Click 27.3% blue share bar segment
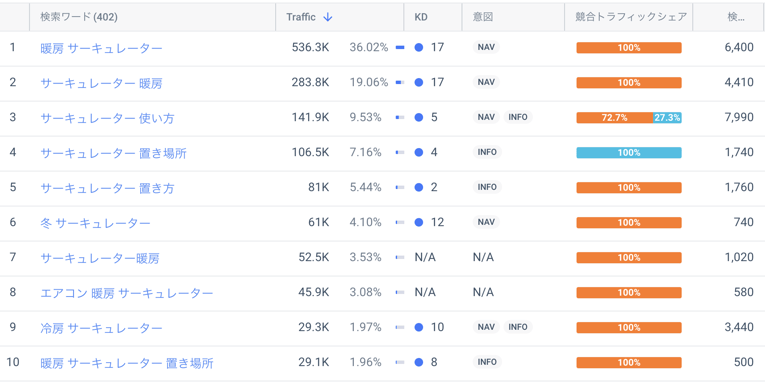Screen dimensions: 765x384 click(x=667, y=118)
